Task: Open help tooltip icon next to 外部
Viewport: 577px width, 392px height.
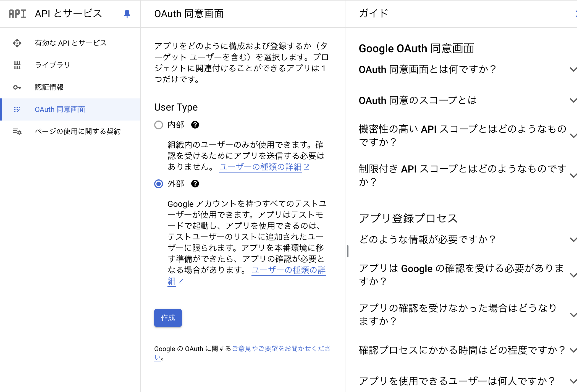Action: (195, 184)
